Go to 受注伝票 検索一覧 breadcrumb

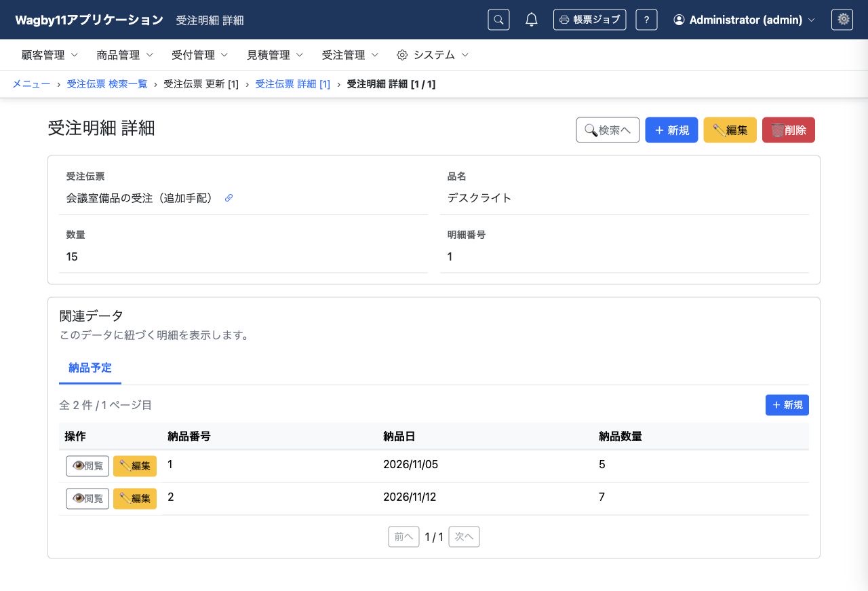click(107, 84)
